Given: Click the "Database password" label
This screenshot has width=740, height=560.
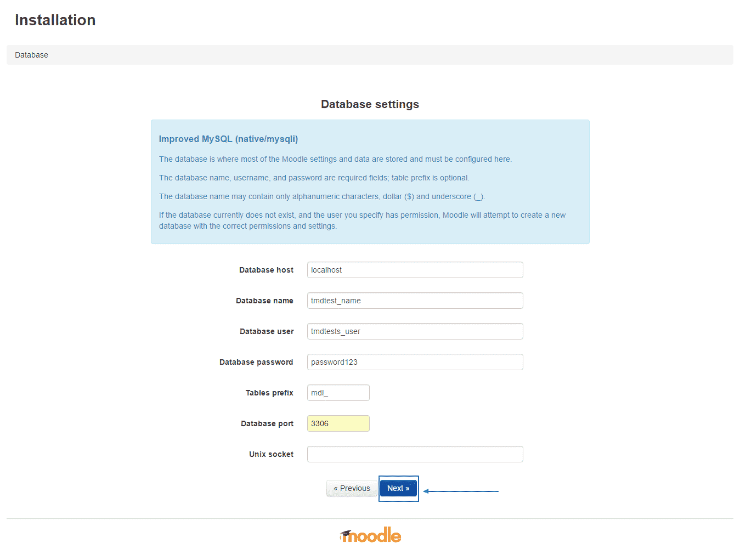Looking at the screenshot, I should 256,362.
